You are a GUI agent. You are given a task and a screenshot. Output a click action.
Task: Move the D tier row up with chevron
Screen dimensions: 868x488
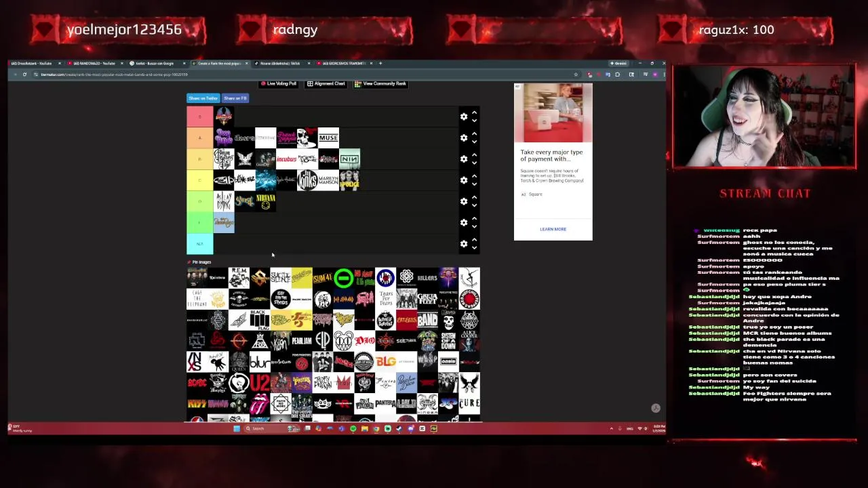coord(474,197)
